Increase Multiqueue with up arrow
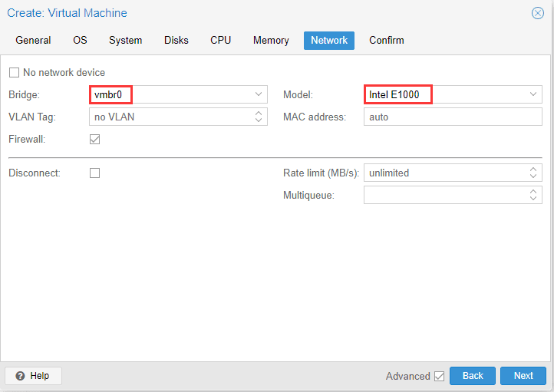The image size is (554, 392). coord(533,192)
